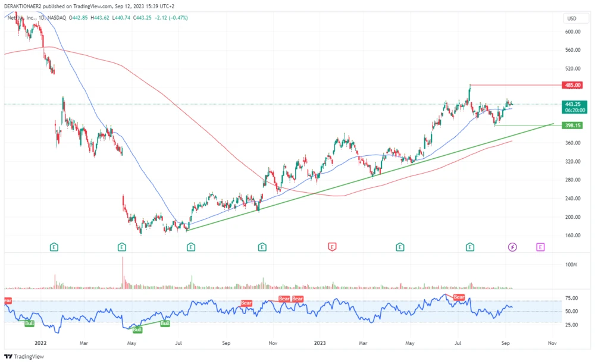Click the Bull label near May 2022 on RSI
This screenshot has height=364, width=595.
tap(137, 329)
